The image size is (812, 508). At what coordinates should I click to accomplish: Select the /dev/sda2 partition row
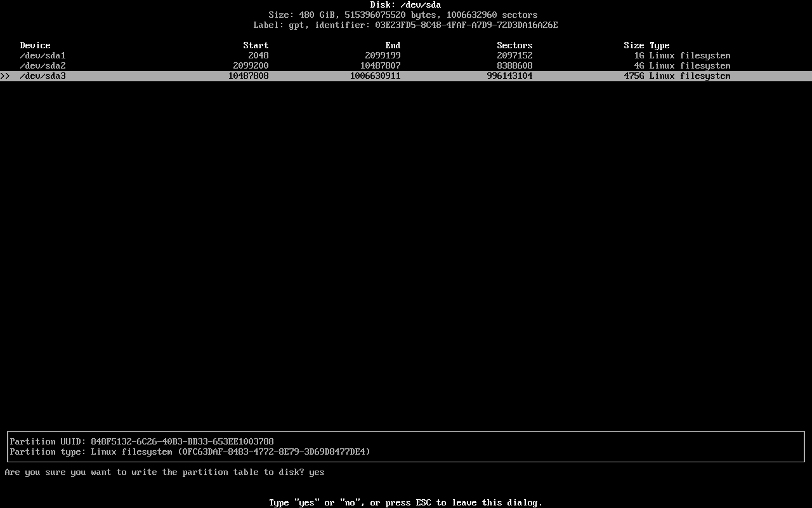[x=41, y=65]
